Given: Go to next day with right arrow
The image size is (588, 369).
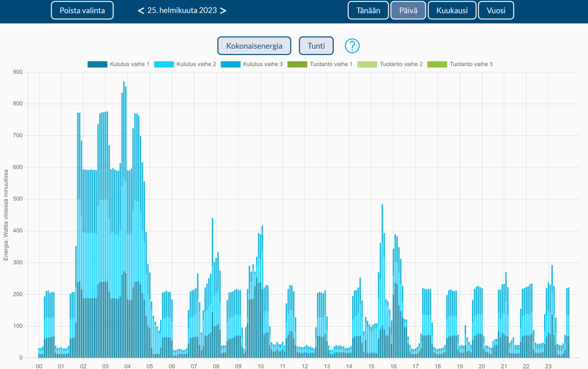Looking at the screenshot, I should (x=223, y=11).
